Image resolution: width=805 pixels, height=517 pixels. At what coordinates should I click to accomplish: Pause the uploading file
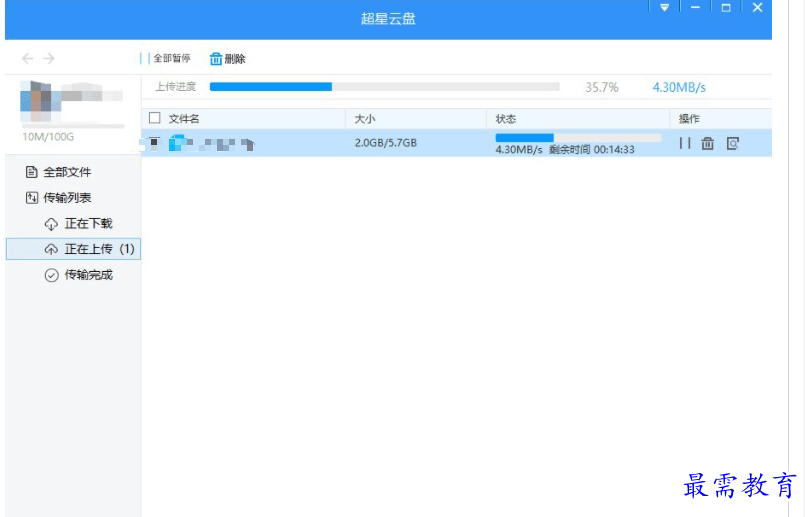685,143
